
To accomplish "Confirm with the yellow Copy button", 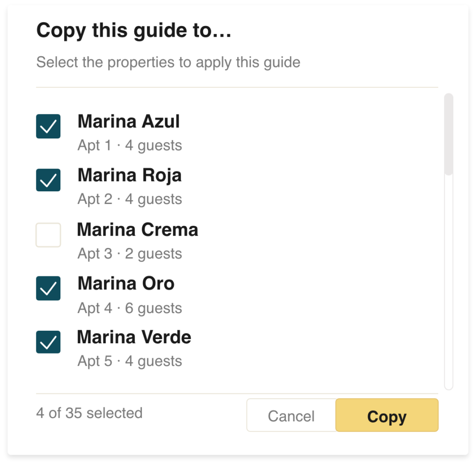I will 387,415.
